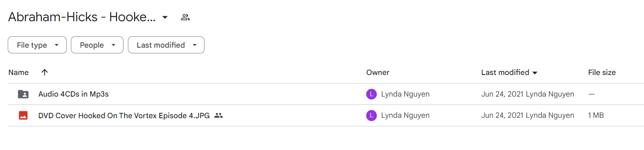Open DVD Cover Hooked On The Vortex file
This screenshot has width=644, height=150.
click(x=124, y=115)
